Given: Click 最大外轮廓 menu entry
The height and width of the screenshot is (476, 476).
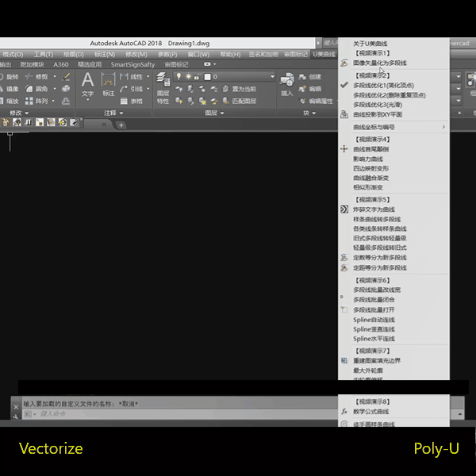Looking at the screenshot, I should point(367,370).
